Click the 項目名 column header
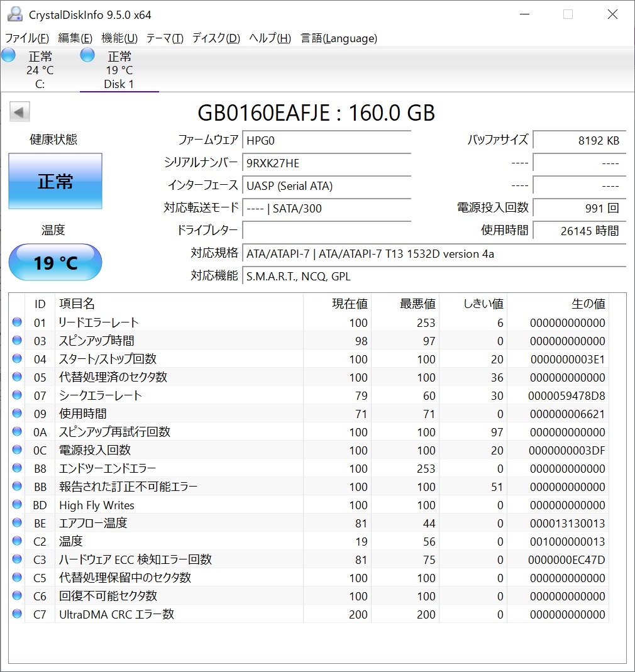The width and height of the screenshot is (635, 672). click(x=179, y=304)
